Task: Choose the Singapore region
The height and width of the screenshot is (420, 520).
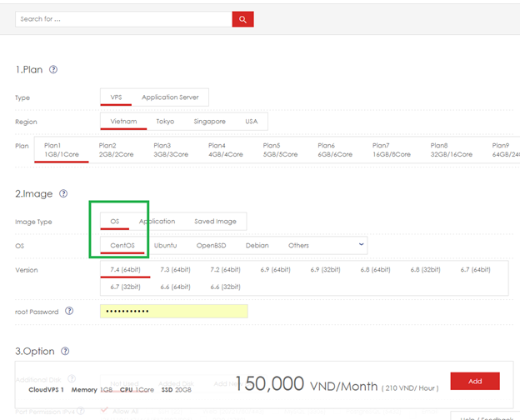Action: point(210,122)
